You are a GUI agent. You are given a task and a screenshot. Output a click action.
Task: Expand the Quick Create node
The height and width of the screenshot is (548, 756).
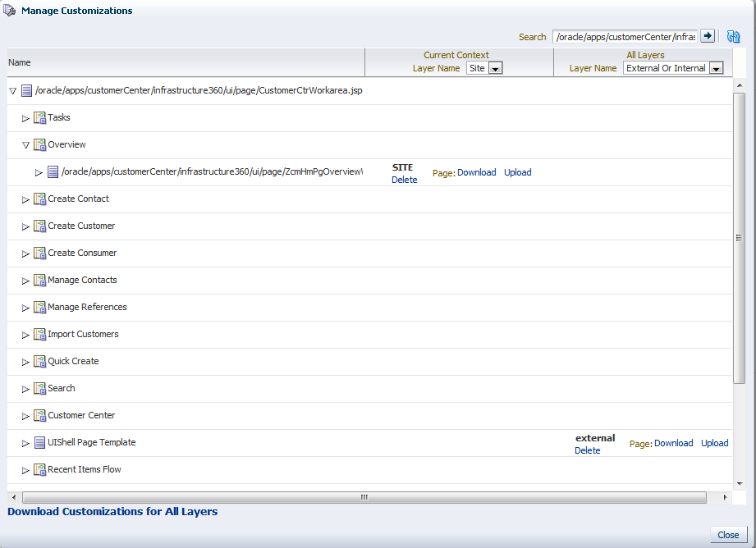coord(25,362)
